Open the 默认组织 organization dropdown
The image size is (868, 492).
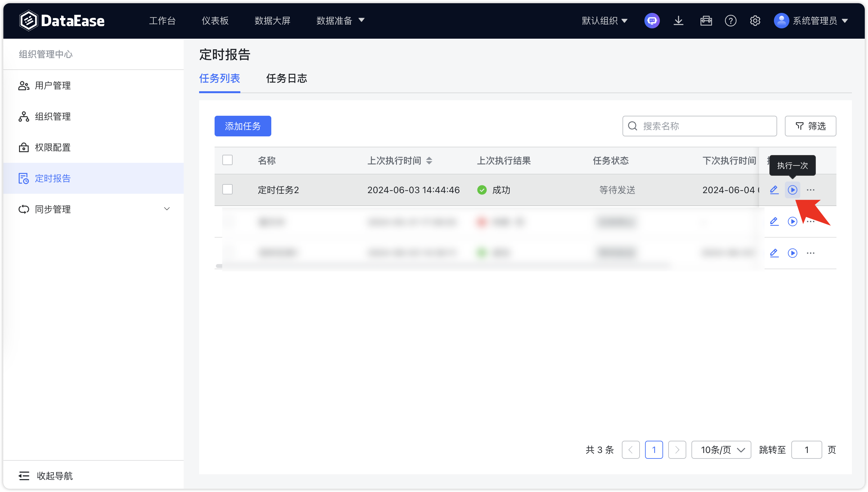click(x=604, y=21)
